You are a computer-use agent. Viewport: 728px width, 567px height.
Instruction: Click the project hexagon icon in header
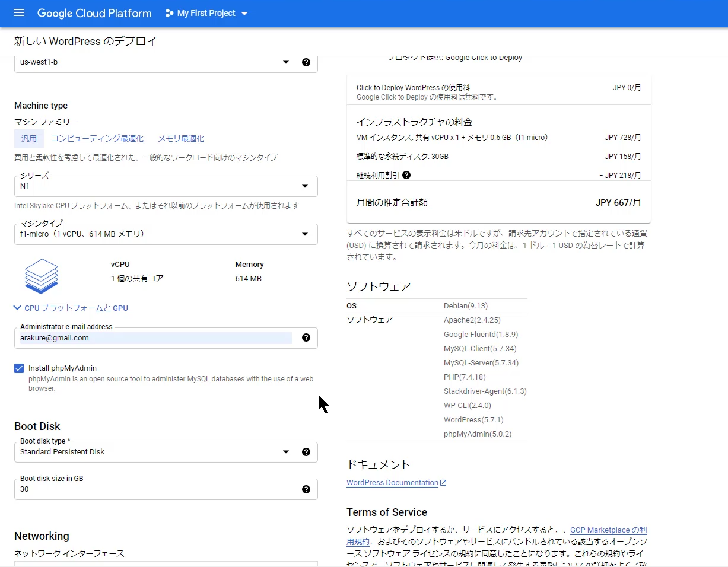(x=170, y=13)
